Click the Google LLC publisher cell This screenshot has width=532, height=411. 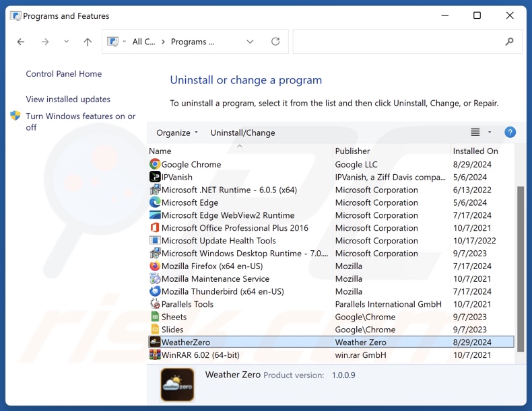tap(356, 164)
